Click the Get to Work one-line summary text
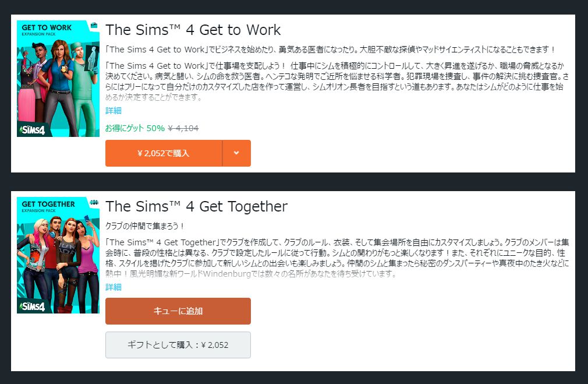 tap(331, 50)
